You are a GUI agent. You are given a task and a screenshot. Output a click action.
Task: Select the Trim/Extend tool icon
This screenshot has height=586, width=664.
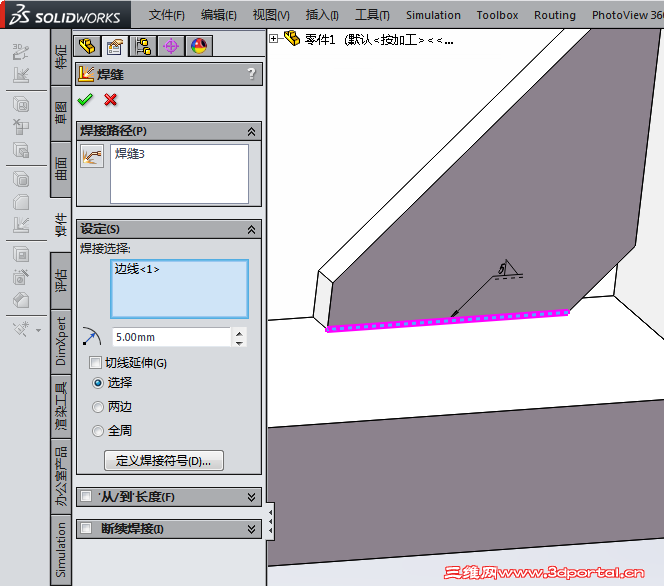pos(21,127)
